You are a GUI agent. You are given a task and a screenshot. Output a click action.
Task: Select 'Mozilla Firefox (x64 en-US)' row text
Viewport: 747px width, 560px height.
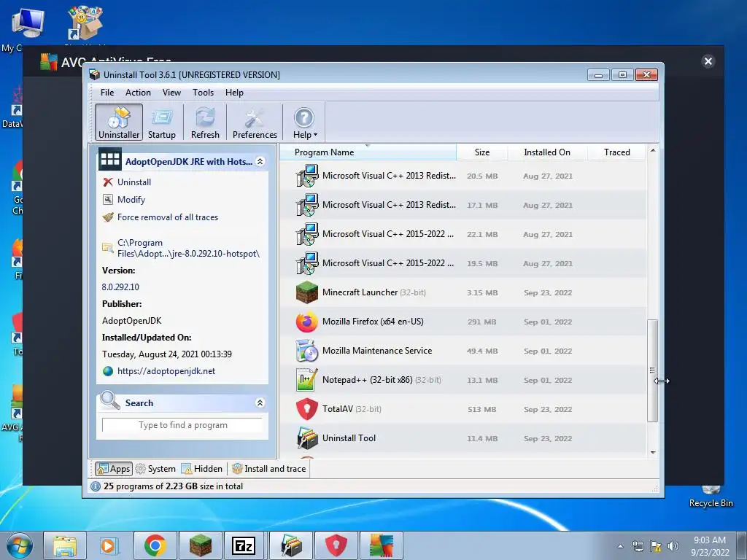coord(373,322)
